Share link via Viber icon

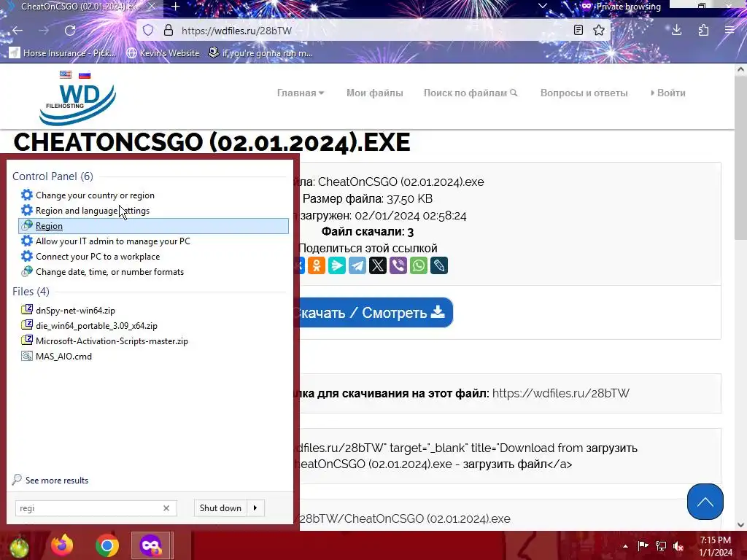398,265
